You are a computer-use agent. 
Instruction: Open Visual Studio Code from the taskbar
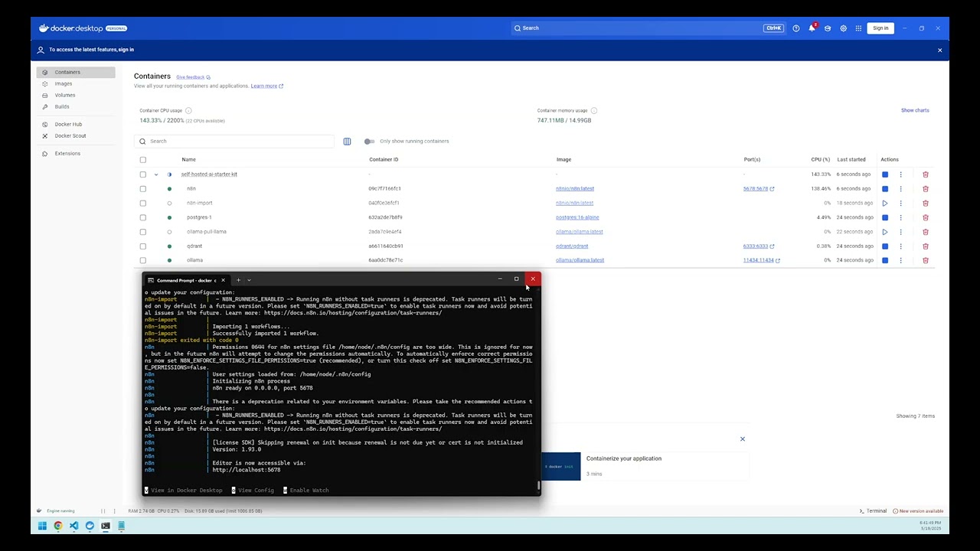point(73,526)
